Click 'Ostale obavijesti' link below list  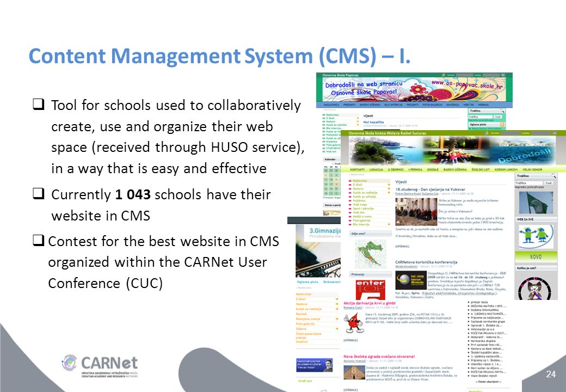click(x=489, y=382)
